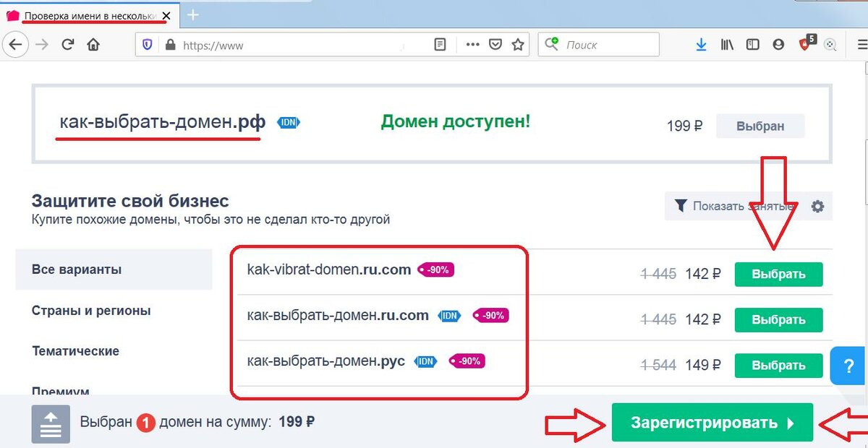Bookmark this page with the star icon
This screenshot has height=448, width=868.
point(518,45)
